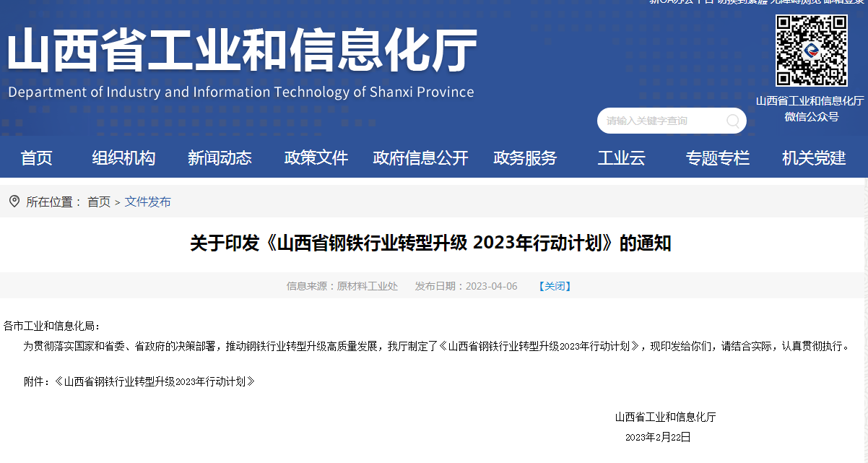Open the 机关党建 menu item

[814, 157]
